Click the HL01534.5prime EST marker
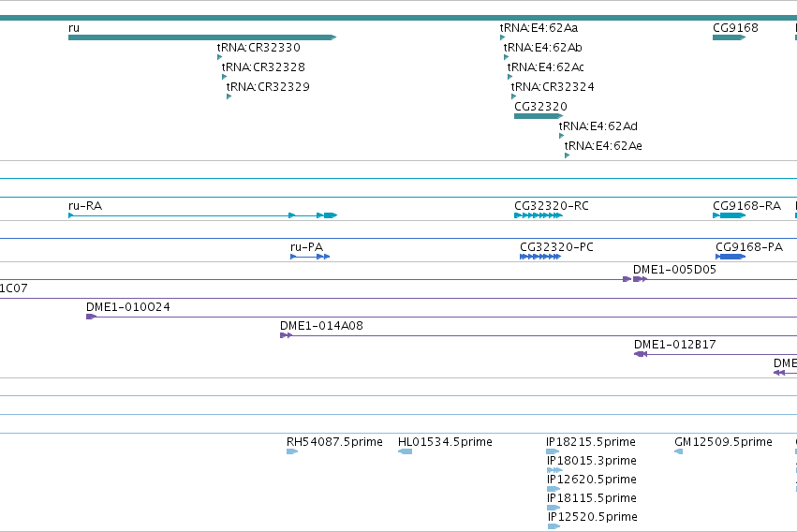797x532 pixels. (x=406, y=451)
